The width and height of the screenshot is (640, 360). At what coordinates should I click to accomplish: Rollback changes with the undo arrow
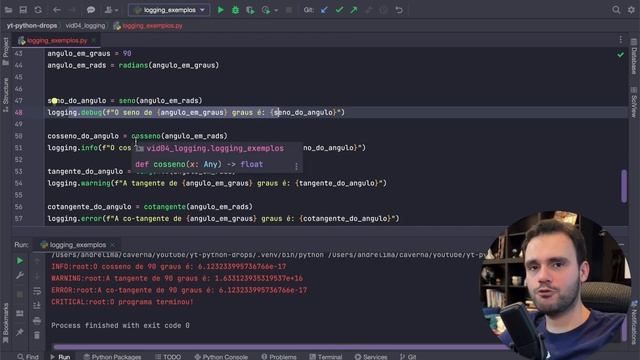399,10
